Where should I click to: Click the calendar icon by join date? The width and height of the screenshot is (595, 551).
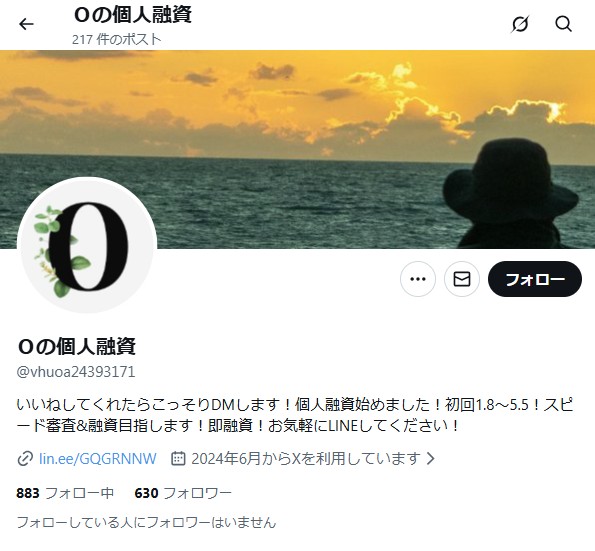coord(178,458)
